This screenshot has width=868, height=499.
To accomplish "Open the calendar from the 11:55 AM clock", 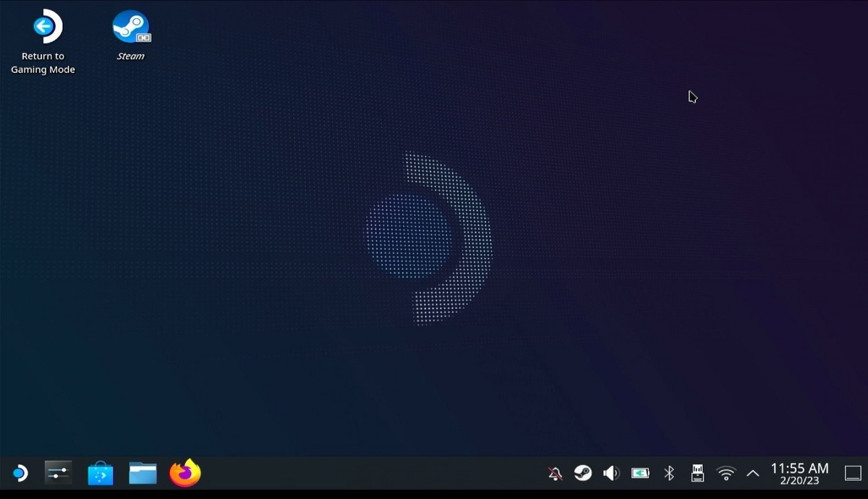I will point(799,469).
